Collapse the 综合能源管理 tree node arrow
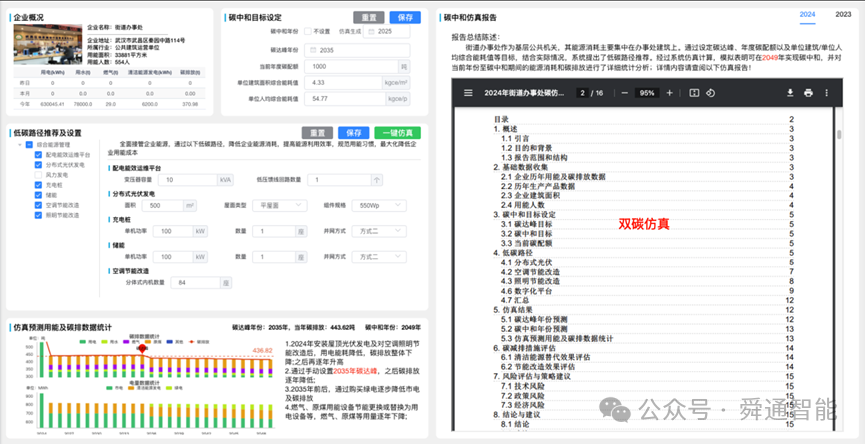Image resolution: width=865 pixels, height=444 pixels. [x=20, y=145]
